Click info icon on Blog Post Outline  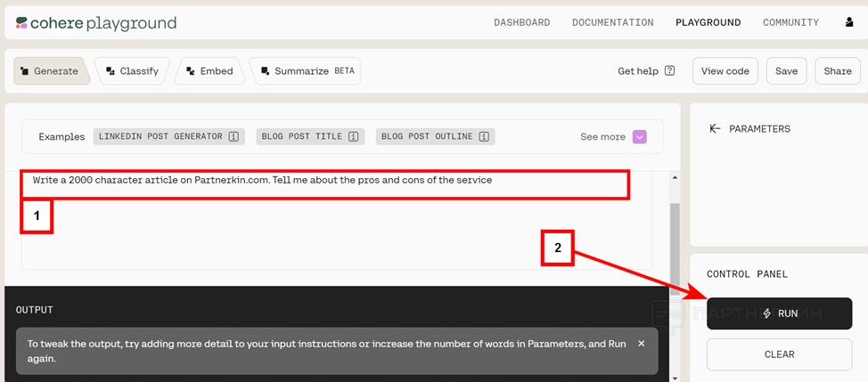point(485,136)
